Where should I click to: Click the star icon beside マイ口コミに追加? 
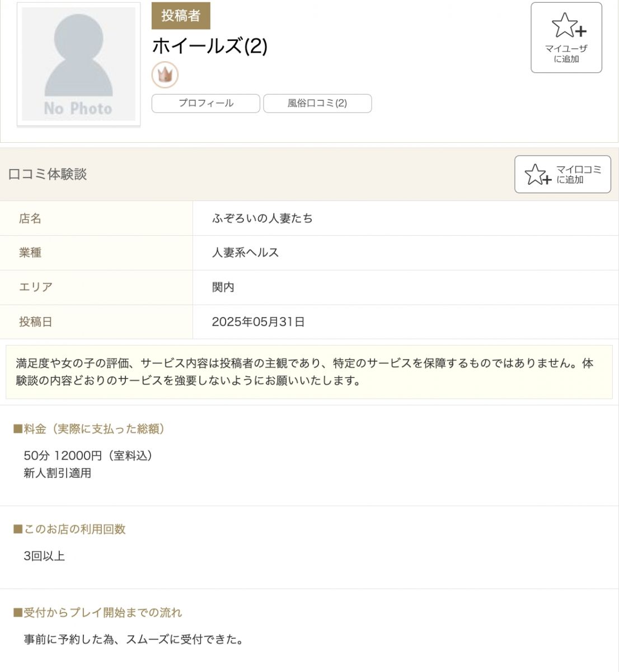pyautogui.click(x=537, y=174)
